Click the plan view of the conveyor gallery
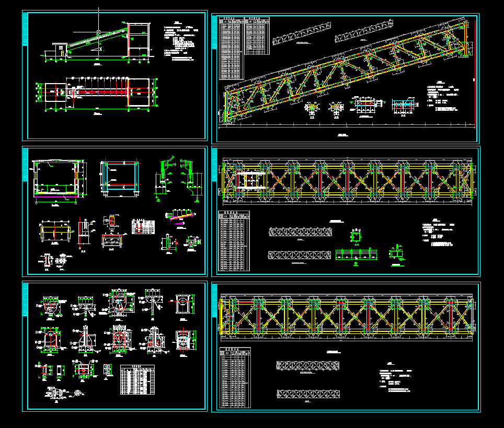 (97, 94)
